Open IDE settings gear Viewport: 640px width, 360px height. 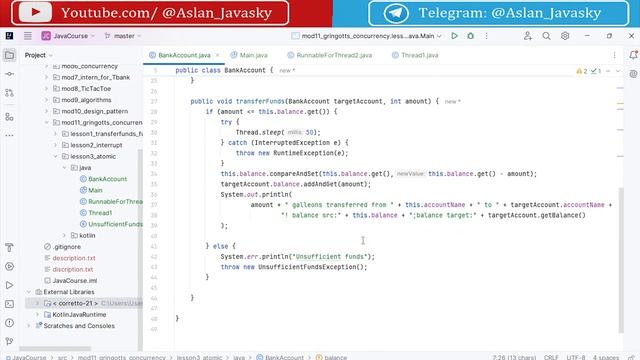pyautogui.click(x=565, y=36)
